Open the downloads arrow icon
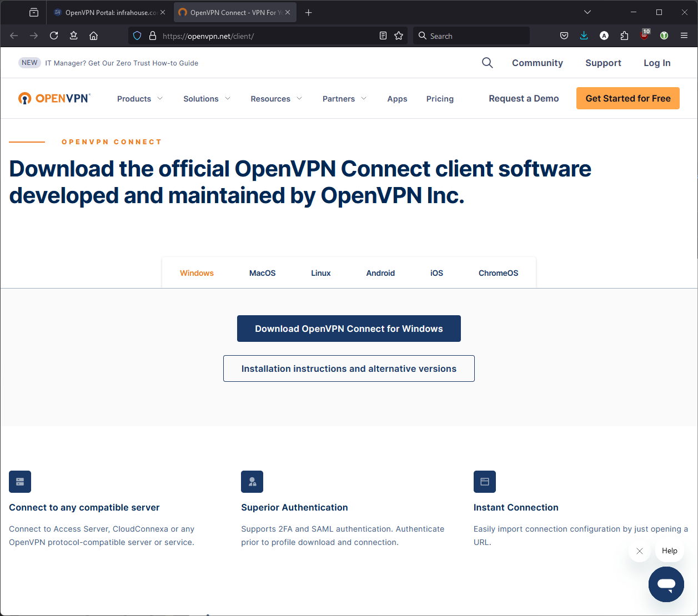698x616 pixels. [584, 36]
